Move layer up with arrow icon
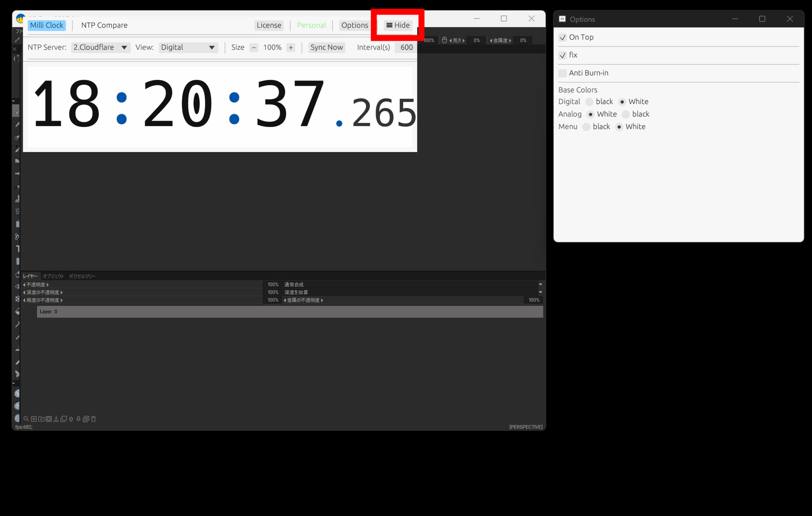This screenshot has width=812, height=516. (71, 419)
